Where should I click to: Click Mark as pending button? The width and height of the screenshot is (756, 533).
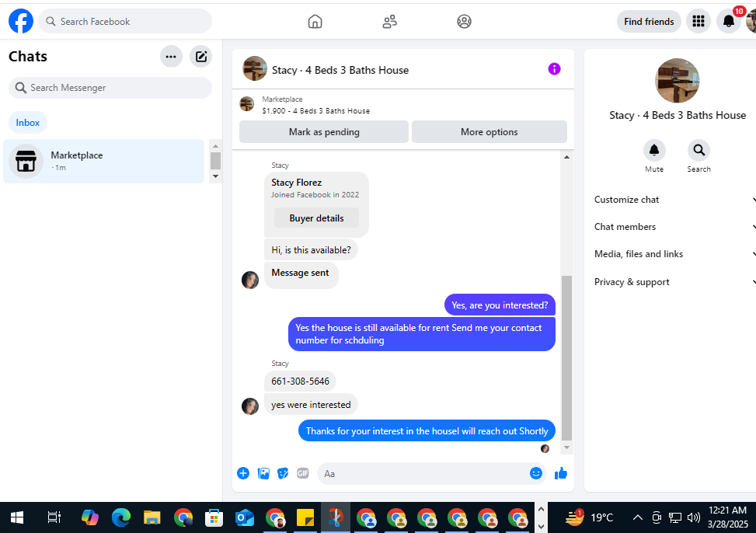pos(324,131)
